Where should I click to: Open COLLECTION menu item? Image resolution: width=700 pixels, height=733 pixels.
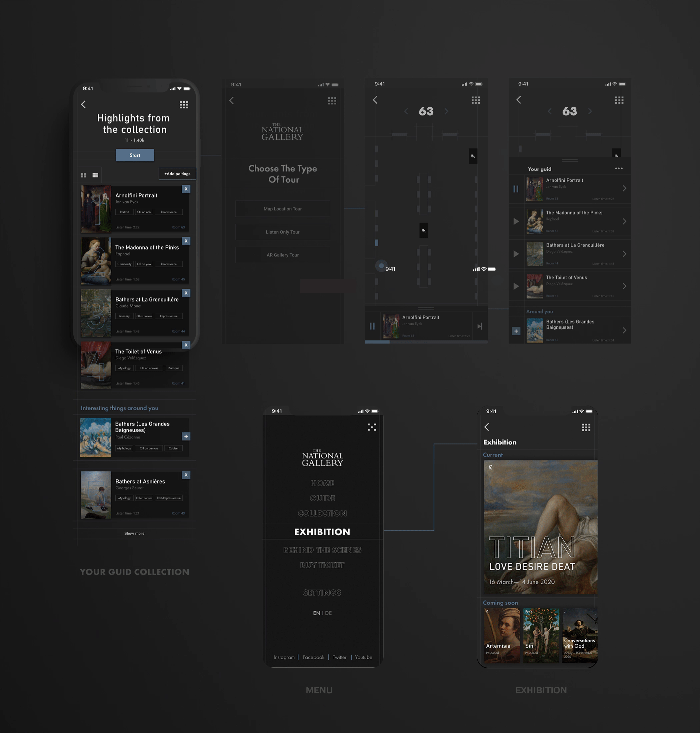point(322,514)
